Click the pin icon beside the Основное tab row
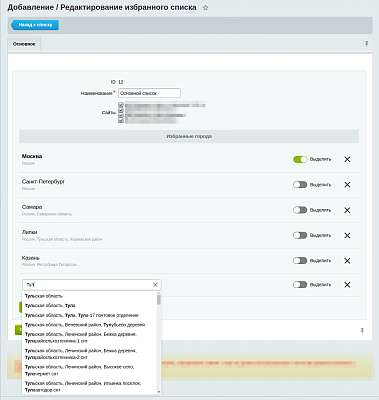Screen dimensions: 379x400 [x=366, y=44]
